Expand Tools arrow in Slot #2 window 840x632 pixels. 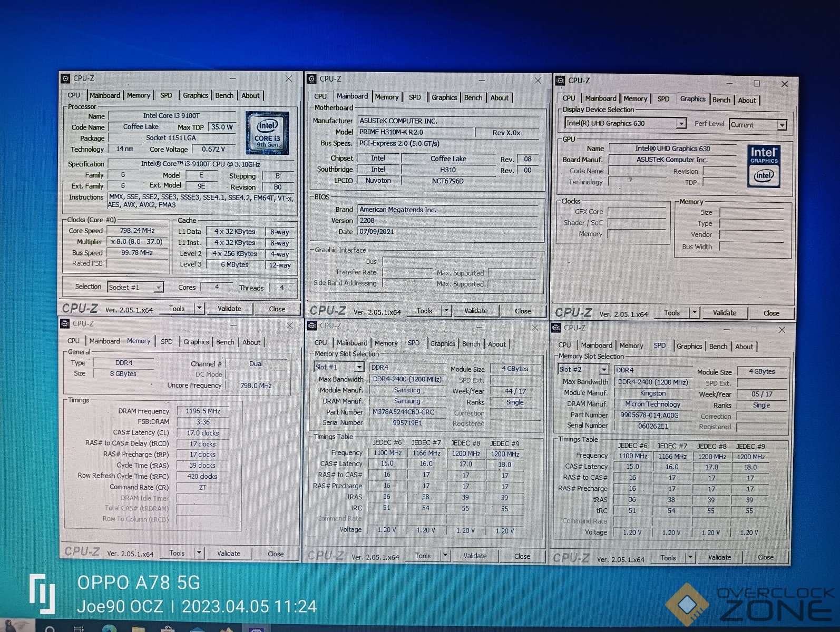(690, 557)
